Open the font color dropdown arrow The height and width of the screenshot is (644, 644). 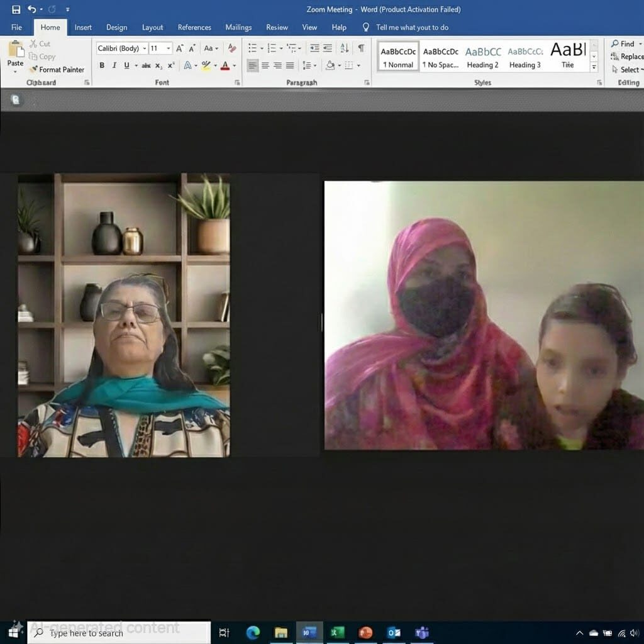[235, 65]
